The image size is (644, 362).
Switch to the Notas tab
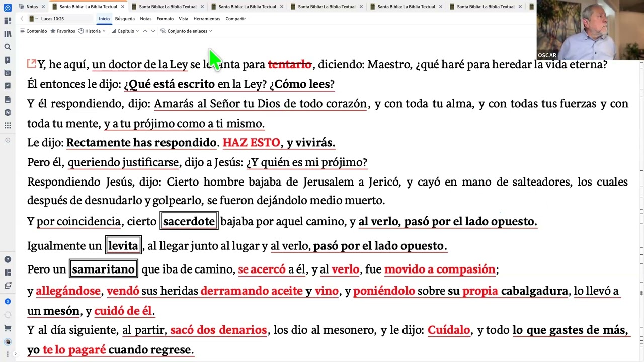[x=32, y=7]
